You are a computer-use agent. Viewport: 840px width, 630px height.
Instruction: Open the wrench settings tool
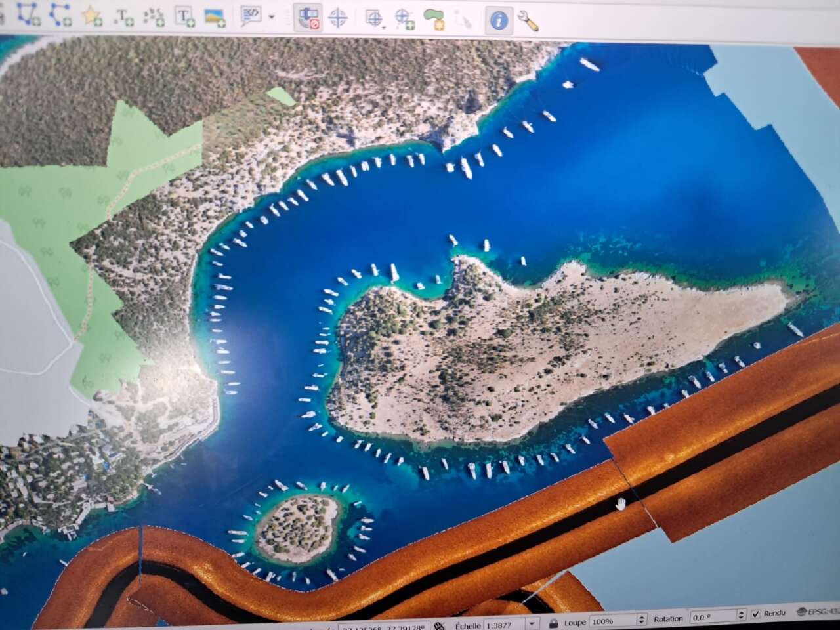click(x=528, y=21)
